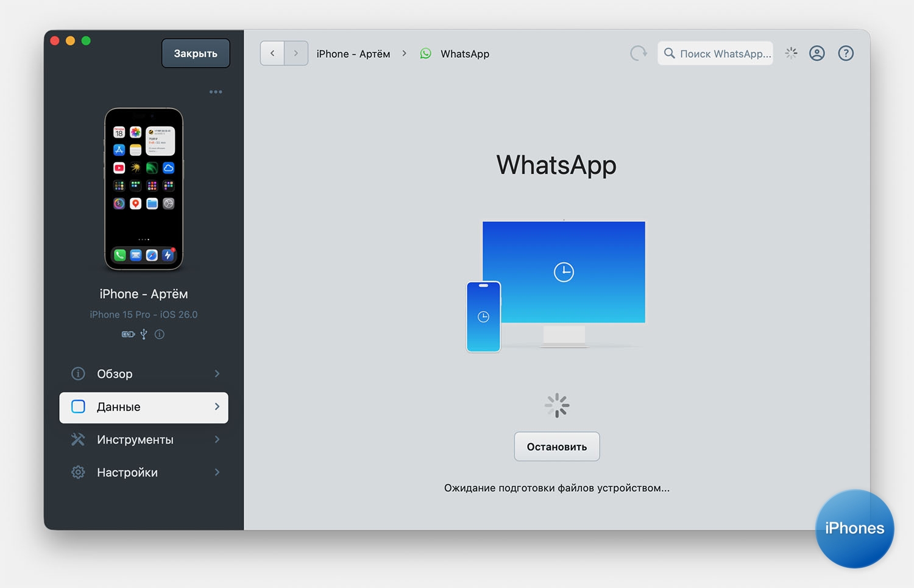Screen dimensions: 914x588
Task: Expand the Инструменты chevron
Action: [x=217, y=439]
